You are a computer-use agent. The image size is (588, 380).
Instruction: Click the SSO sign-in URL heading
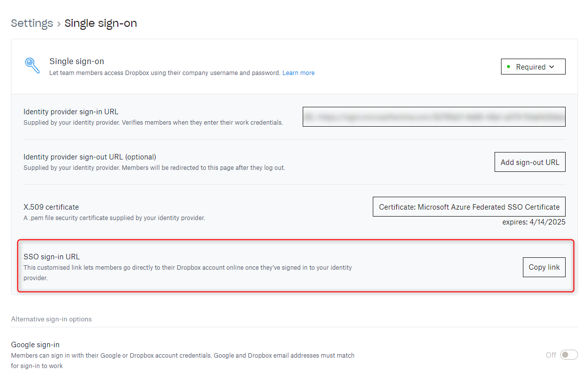(x=52, y=257)
